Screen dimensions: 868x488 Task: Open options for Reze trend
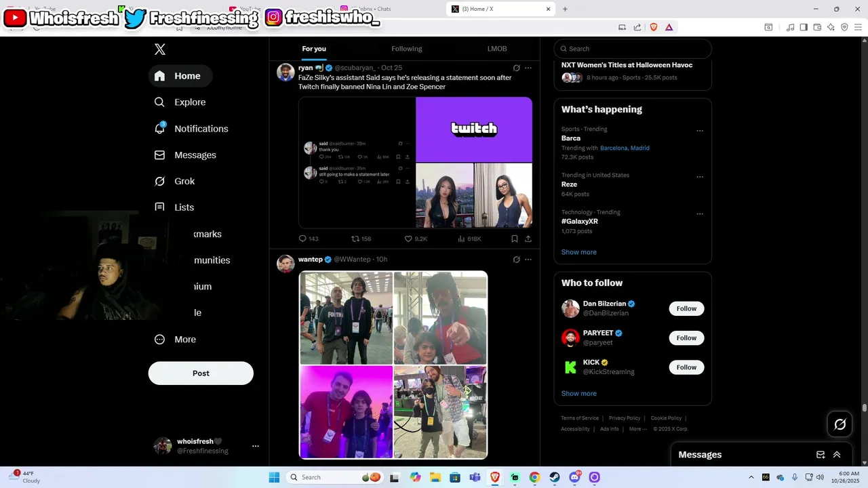pos(700,177)
